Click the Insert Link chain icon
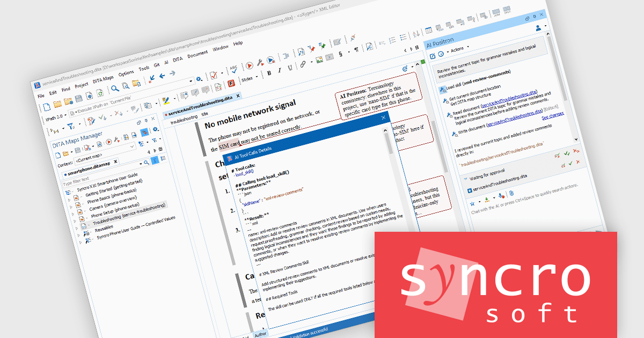644x338 pixels. tap(303, 64)
